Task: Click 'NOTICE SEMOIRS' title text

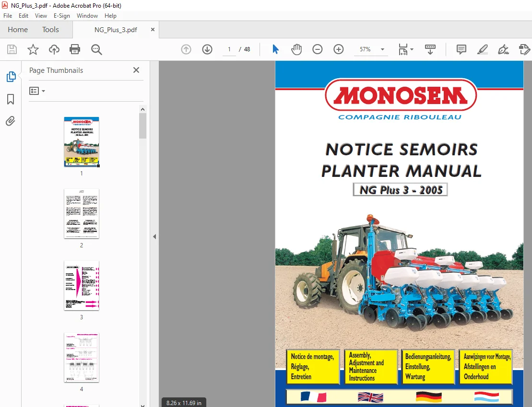Action: click(402, 150)
